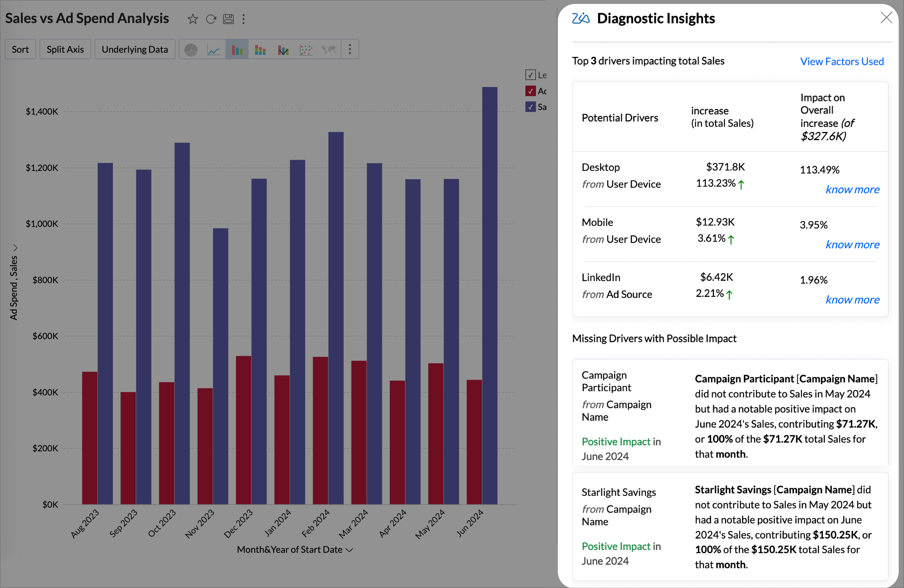904x588 pixels.
Task: Click the refresh report icon
Action: coord(211,19)
